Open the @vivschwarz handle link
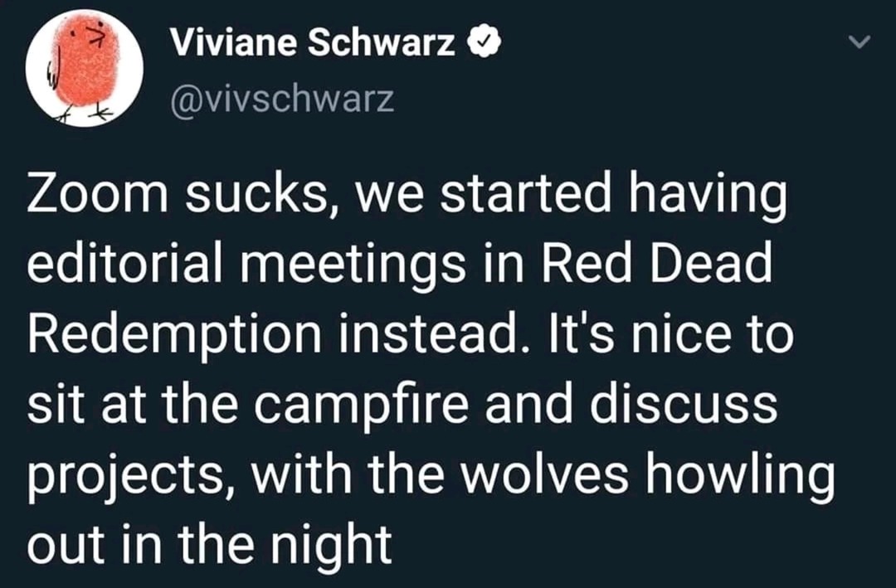 (x=282, y=99)
